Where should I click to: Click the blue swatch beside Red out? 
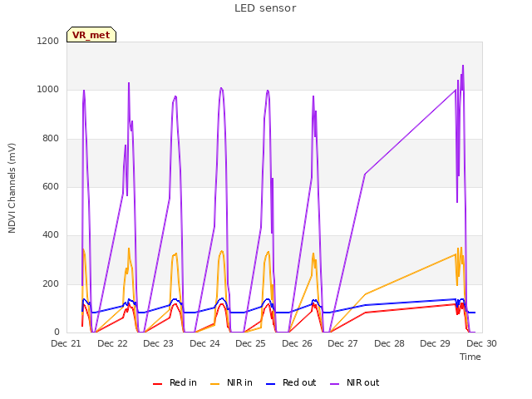tap(270, 384)
